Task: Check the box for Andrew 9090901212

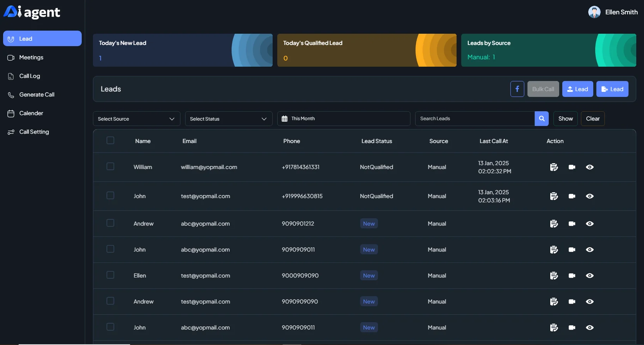Action: pos(110,223)
